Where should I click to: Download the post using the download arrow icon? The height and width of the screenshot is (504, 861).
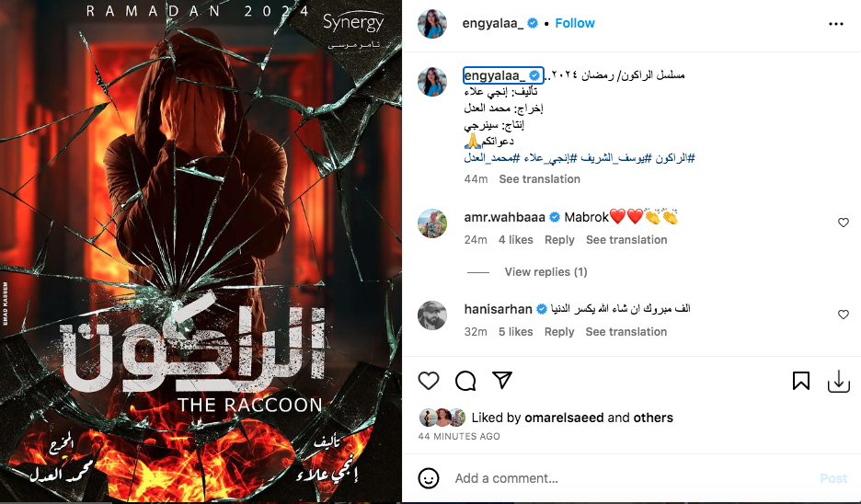tap(839, 381)
